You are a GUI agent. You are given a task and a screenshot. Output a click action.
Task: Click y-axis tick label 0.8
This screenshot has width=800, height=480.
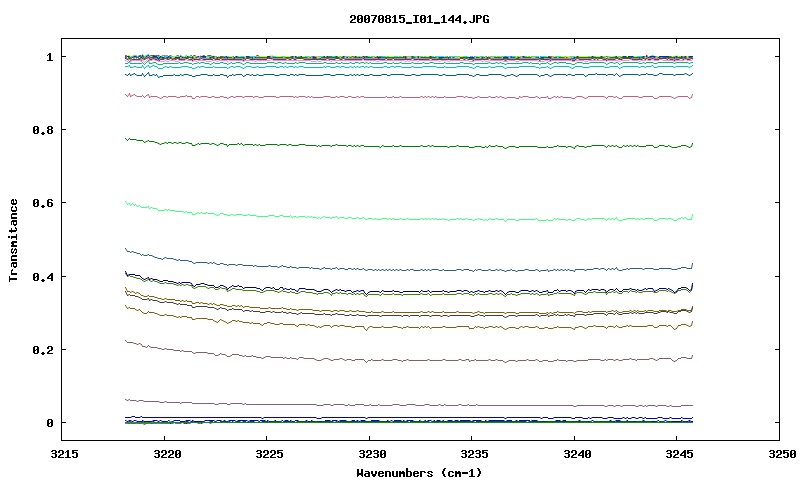43,130
